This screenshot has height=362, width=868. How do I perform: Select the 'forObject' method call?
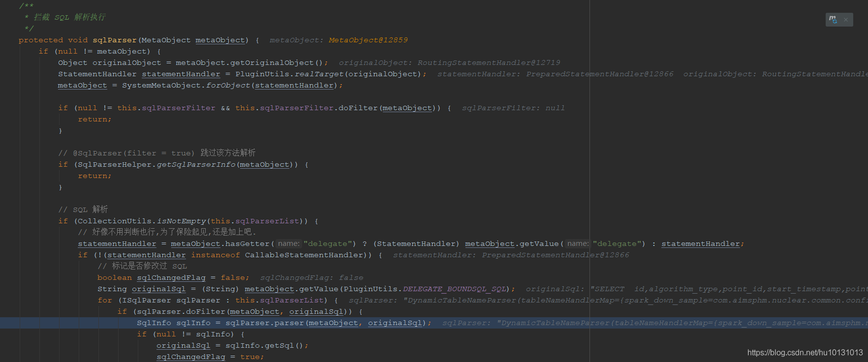point(228,86)
